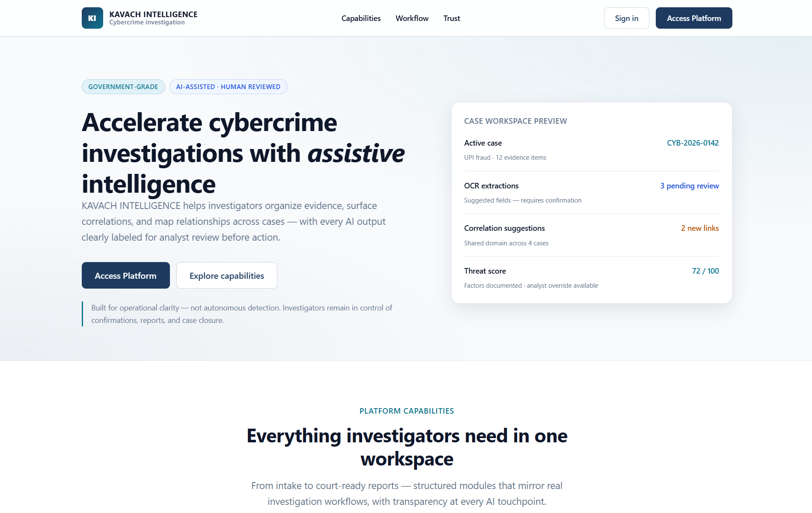Click Access Platform in the header
The width and height of the screenshot is (812, 513).
694,18
